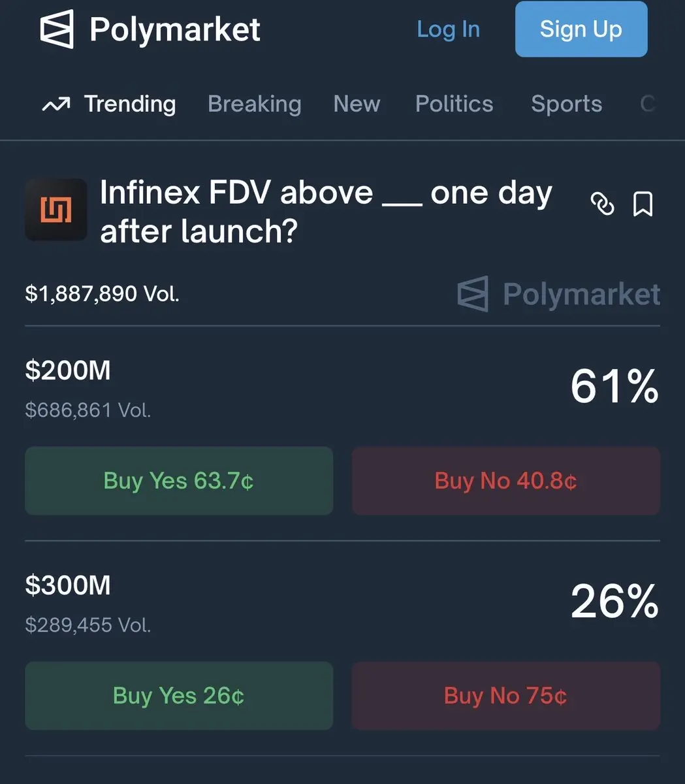685x784 pixels.
Task: Open the Politics category tab
Action: click(x=454, y=104)
